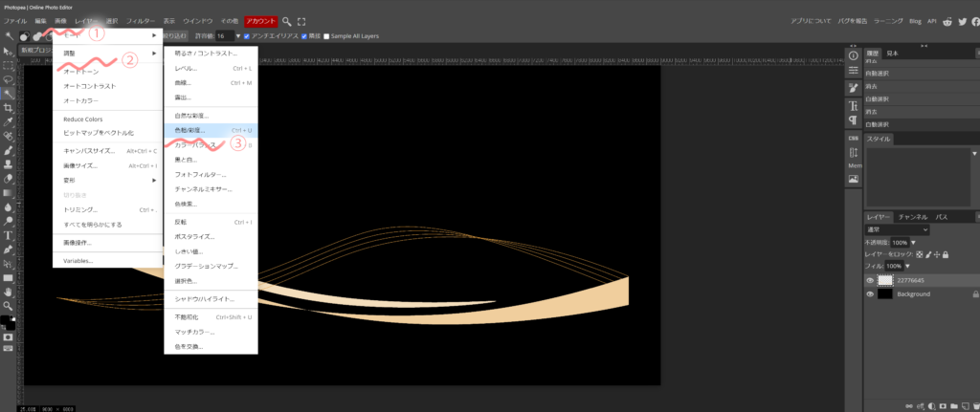The image size is (980, 412).
Task: Switch to the チャンネル tab
Action: (x=913, y=217)
